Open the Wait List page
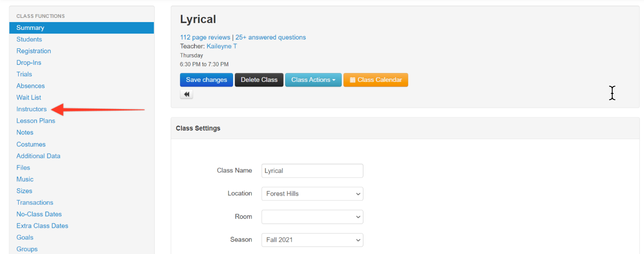Viewport: 644px width, 254px height. click(x=29, y=98)
